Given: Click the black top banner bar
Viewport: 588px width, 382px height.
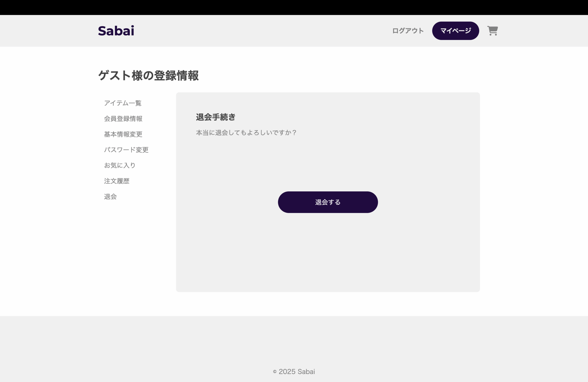Looking at the screenshot, I should click(294, 7).
